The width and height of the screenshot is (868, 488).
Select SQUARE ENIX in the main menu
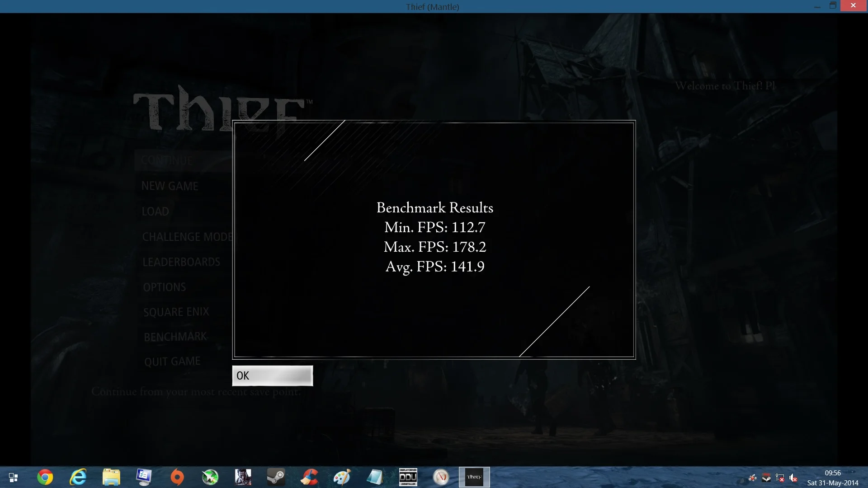click(176, 312)
